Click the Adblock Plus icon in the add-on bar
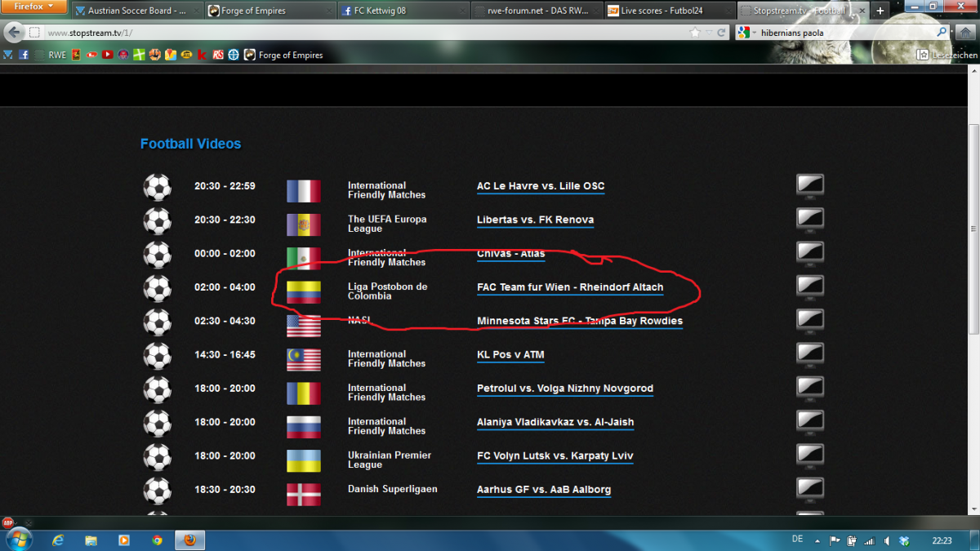The height and width of the screenshot is (551, 980). (x=8, y=522)
